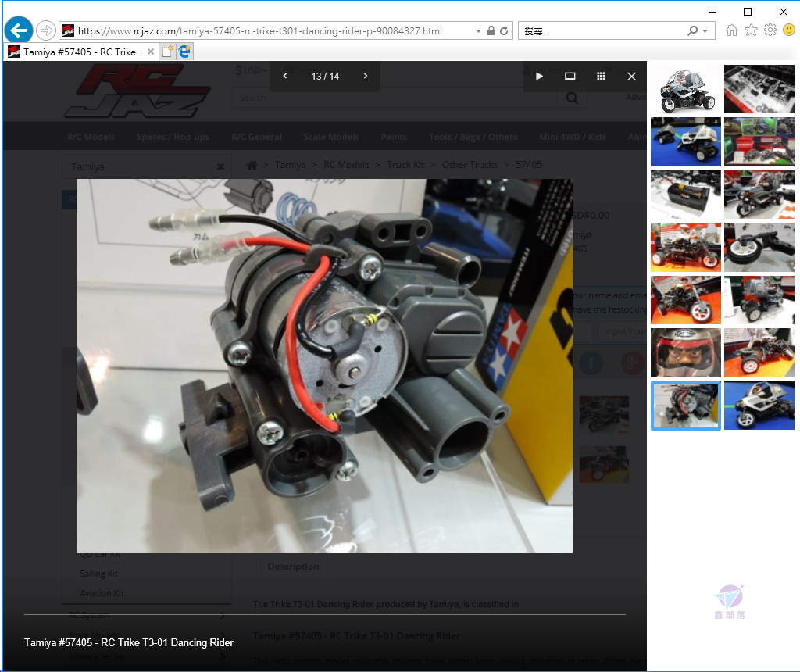The height and width of the screenshot is (672, 800).
Task: Open the Other Trucks breadcrumb link
Action: pos(470,165)
